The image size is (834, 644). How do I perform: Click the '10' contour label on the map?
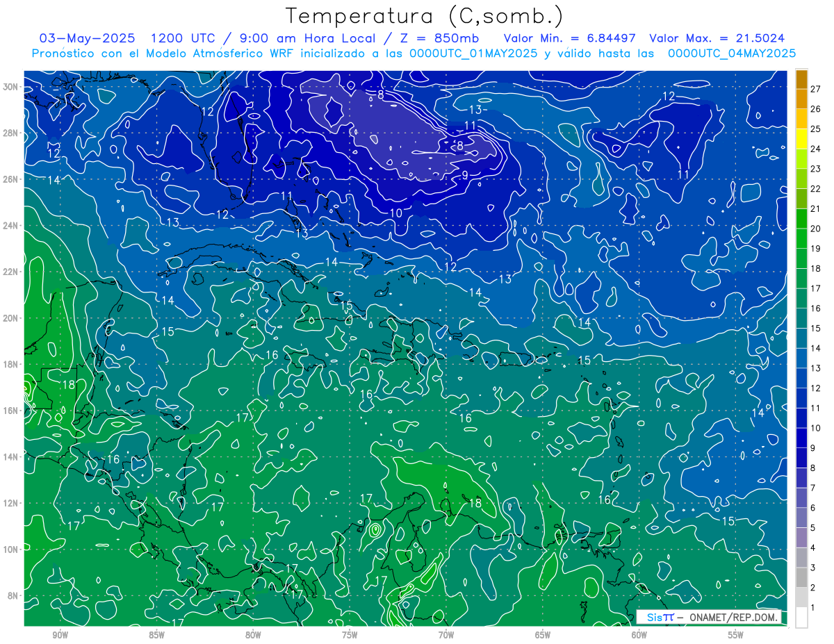[396, 213]
